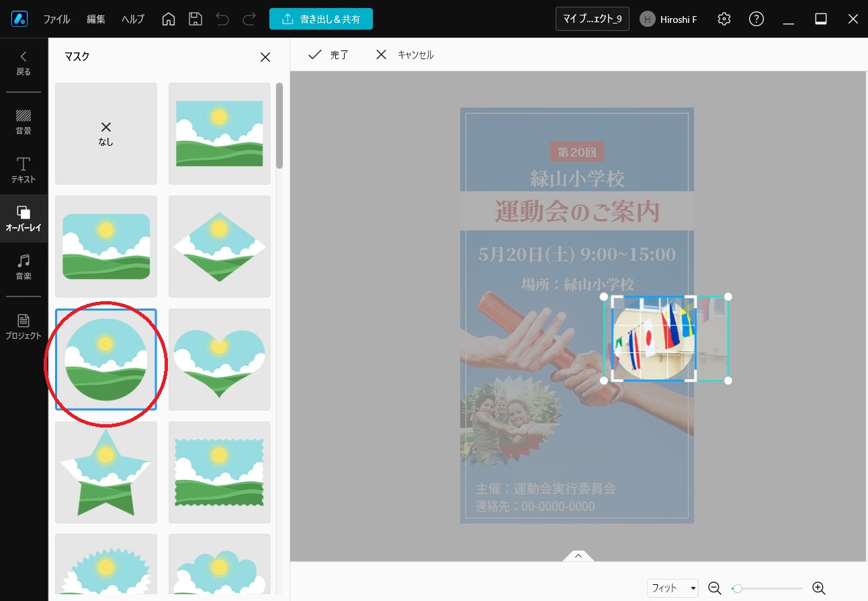
Task: Click the 第20回 badge on poster
Action: [x=577, y=152]
